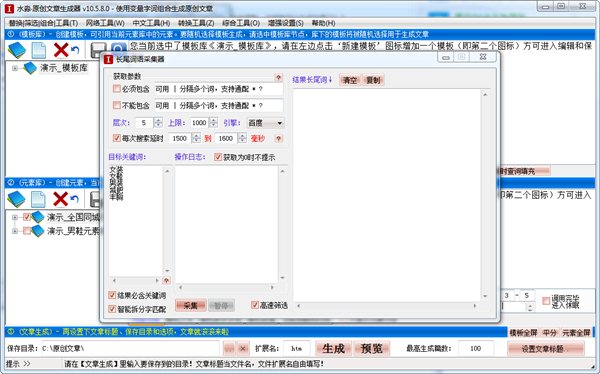Toggle the 获取为0时不提示 checkbox
The image size is (600, 374).
click(218, 157)
